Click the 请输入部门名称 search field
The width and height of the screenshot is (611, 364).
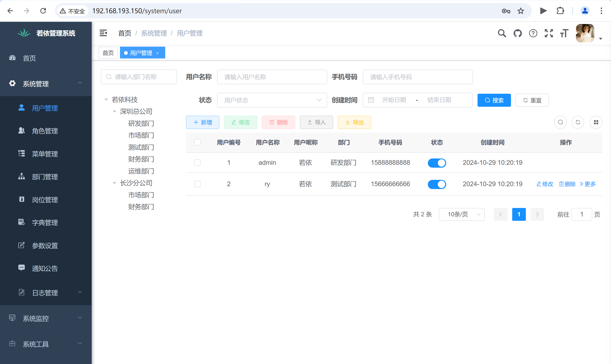tap(139, 77)
